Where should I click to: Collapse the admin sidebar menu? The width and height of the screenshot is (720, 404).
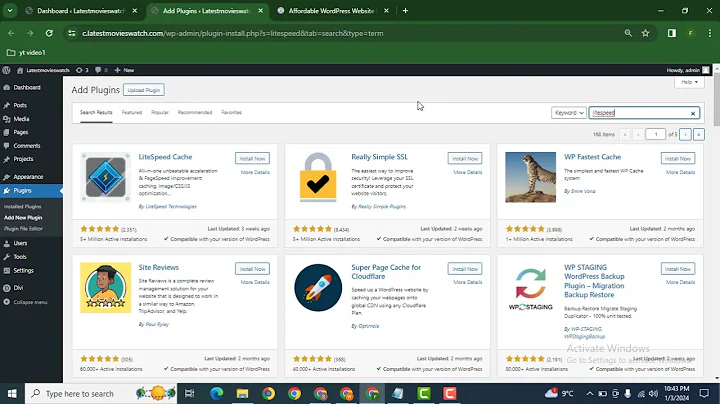[x=31, y=302]
